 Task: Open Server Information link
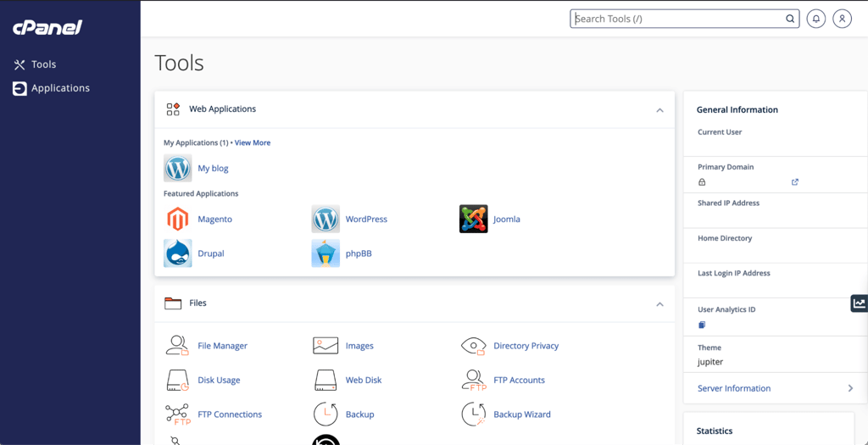point(734,388)
